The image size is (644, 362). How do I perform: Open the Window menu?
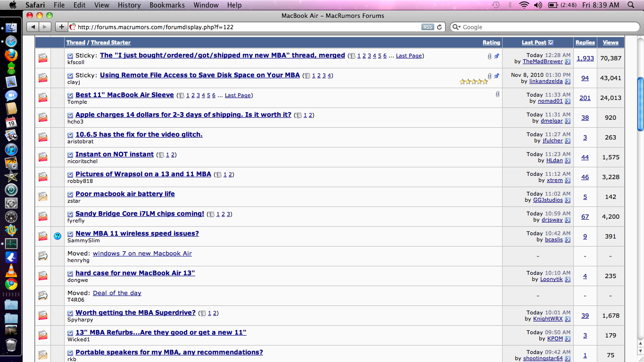206,5
